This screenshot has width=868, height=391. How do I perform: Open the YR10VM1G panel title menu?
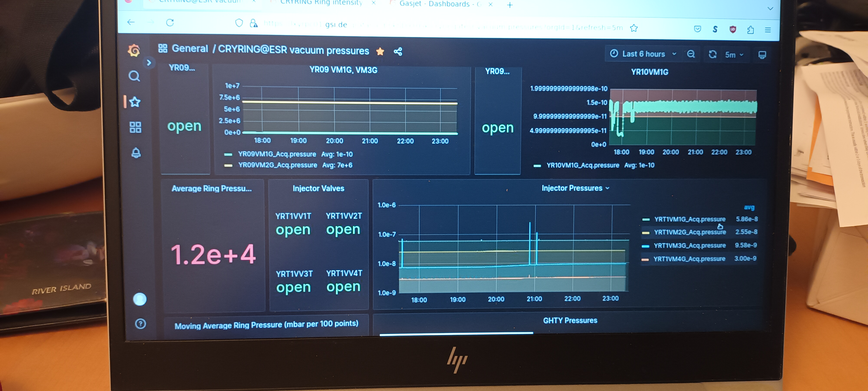point(649,72)
